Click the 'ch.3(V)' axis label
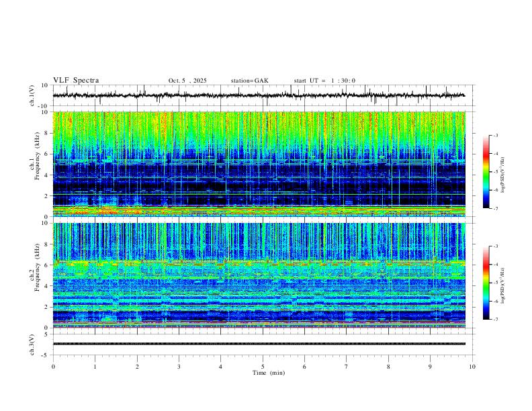 (x=32, y=345)
